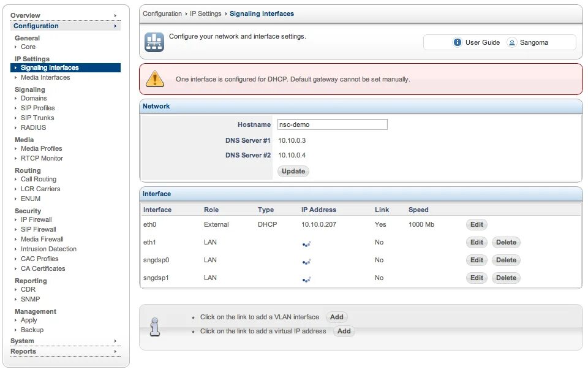Open the Configuration section

pos(36,26)
